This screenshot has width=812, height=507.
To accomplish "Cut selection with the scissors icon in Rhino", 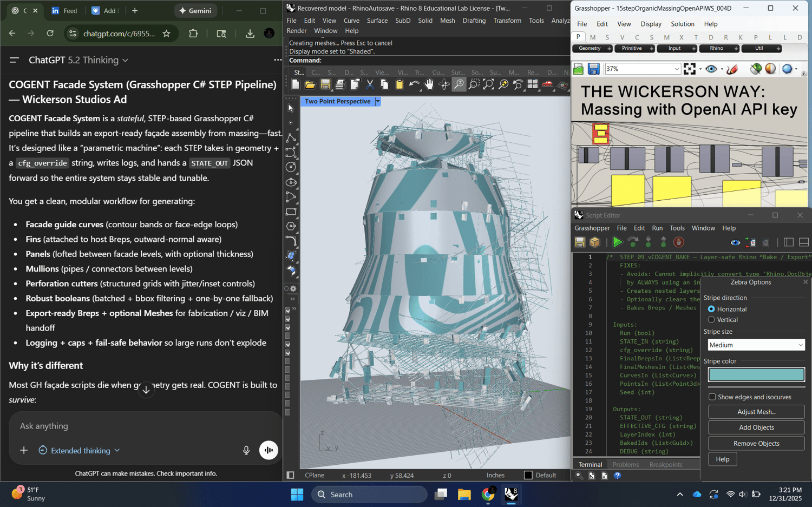I will pyautogui.click(x=370, y=84).
